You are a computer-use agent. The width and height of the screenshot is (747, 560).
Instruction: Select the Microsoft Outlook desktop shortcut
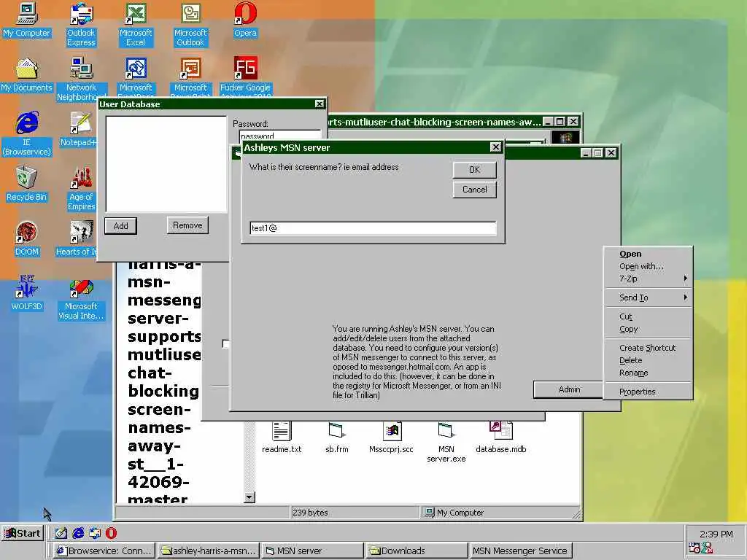tap(190, 25)
